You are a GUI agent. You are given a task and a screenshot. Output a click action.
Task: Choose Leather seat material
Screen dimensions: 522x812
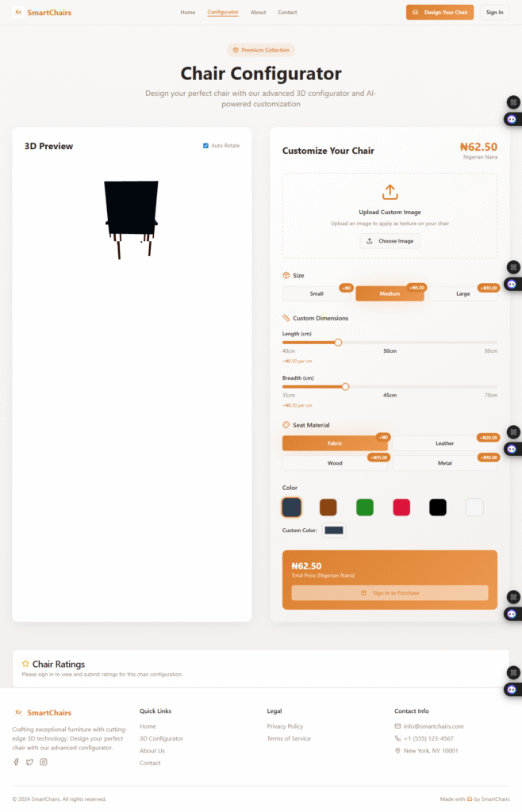(x=445, y=443)
